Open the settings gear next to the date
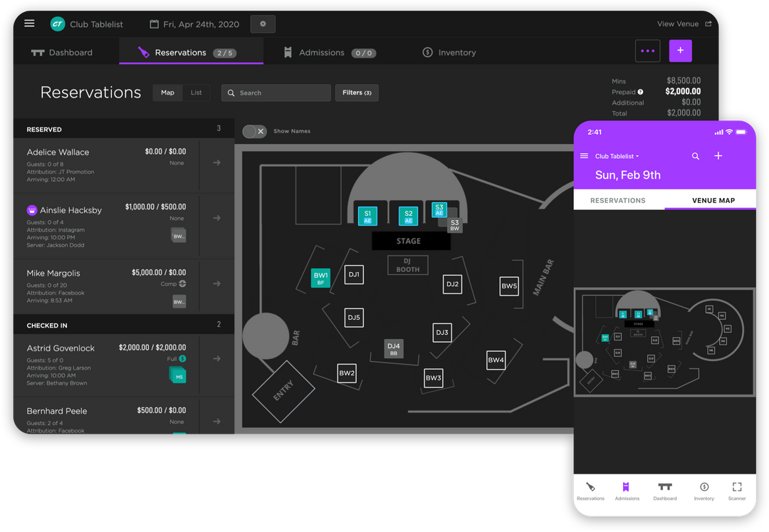The width and height of the screenshot is (769, 532). click(x=263, y=24)
